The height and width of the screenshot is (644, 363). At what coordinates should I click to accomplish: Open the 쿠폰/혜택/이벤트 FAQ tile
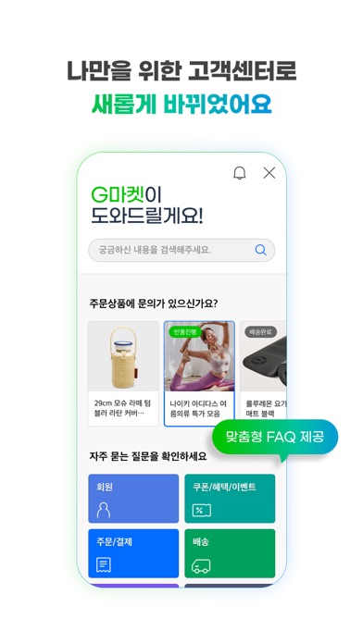pos(230,498)
